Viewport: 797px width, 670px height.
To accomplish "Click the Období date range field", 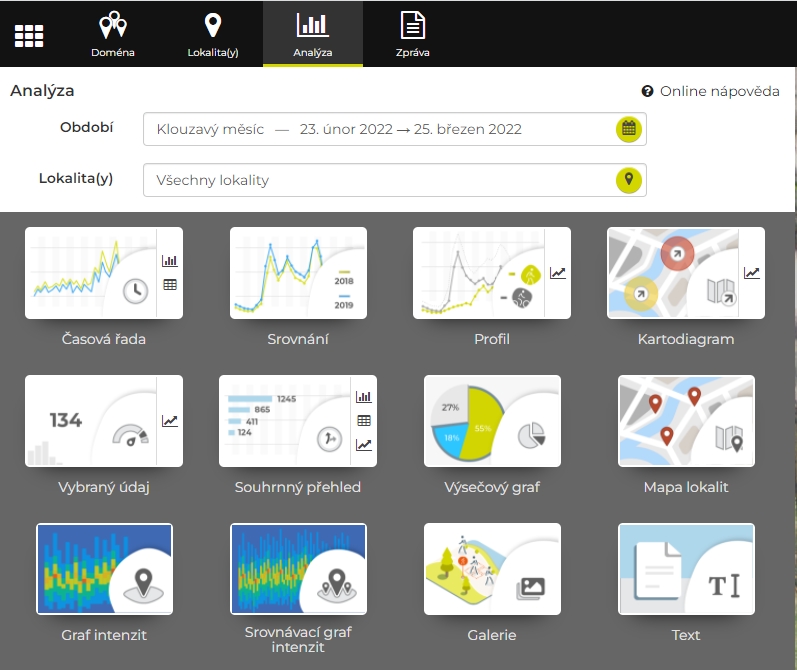I will click(394, 129).
